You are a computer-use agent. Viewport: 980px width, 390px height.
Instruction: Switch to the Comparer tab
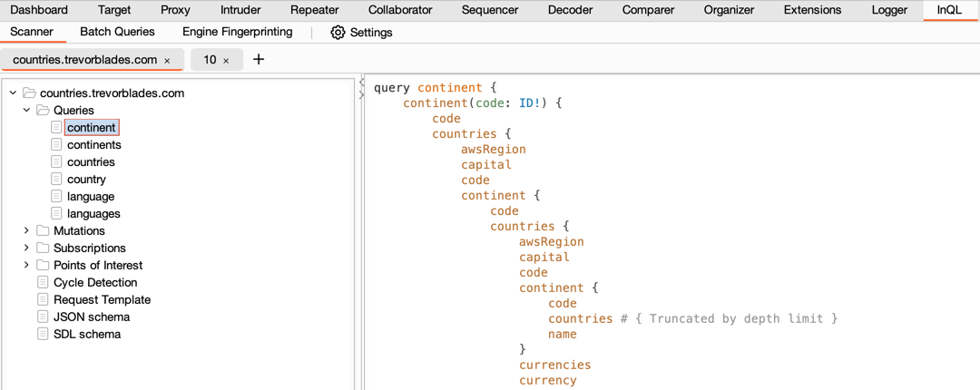point(647,10)
